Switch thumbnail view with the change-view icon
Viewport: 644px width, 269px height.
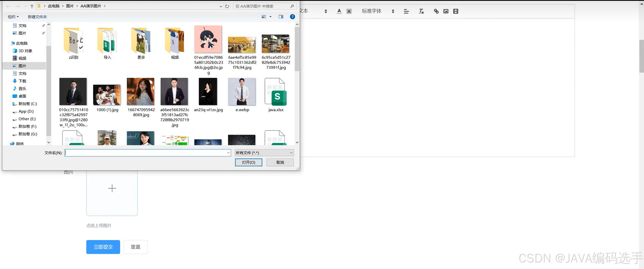pyautogui.click(x=264, y=17)
